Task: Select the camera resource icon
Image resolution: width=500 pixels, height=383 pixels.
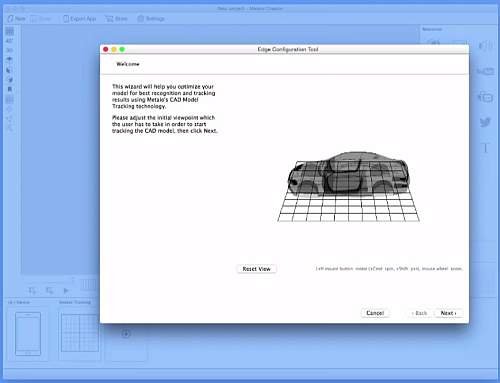Action: [485, 97]
